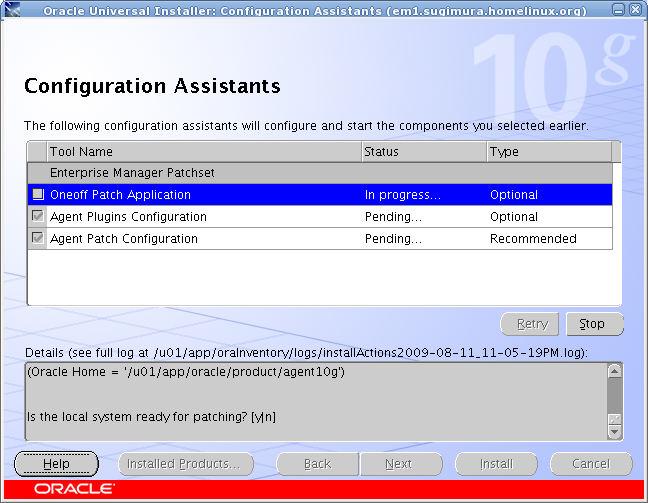Select the Enterprise Manager Patchset row

point(320,173)
